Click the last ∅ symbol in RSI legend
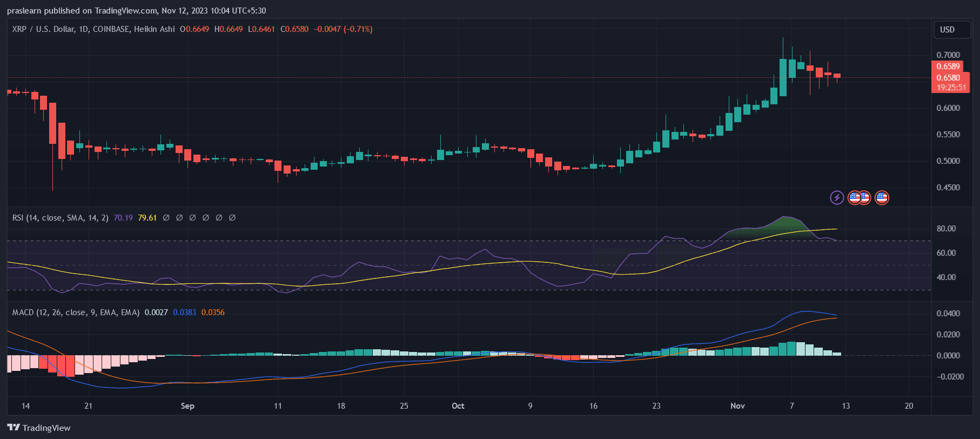Screen dimensions: 980x439 [232, 218]
